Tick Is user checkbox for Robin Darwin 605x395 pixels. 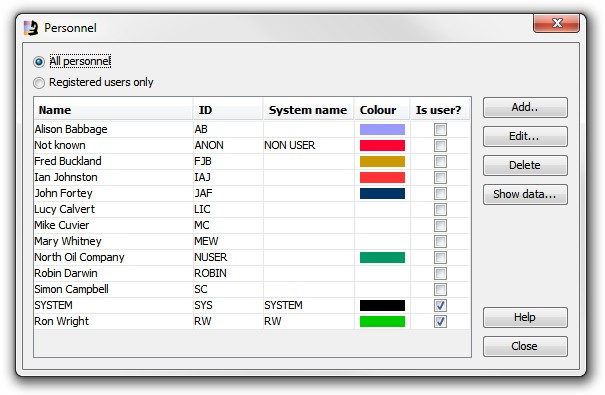click(440, 273)
